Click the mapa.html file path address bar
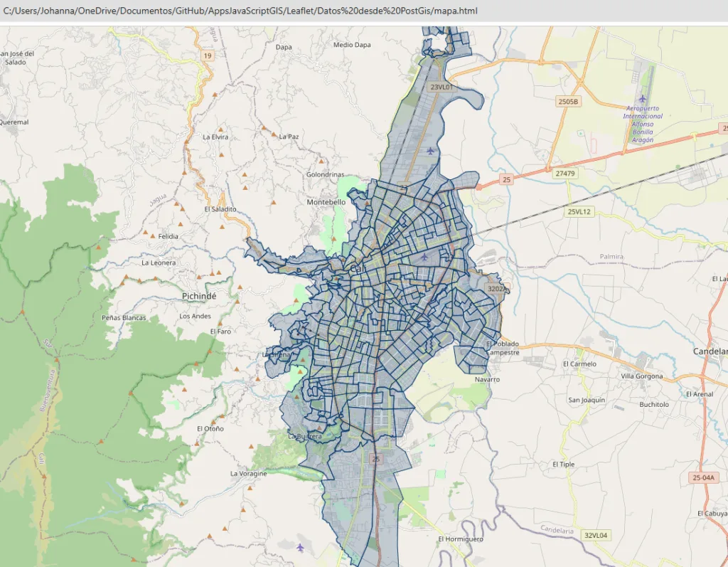728x567 pixels. [240, 11]
